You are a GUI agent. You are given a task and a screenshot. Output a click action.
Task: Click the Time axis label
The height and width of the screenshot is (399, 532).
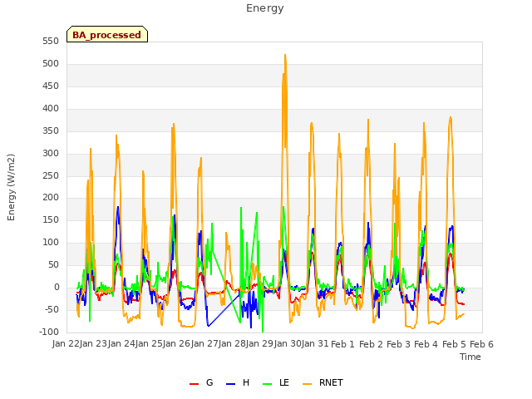(470, 357)
